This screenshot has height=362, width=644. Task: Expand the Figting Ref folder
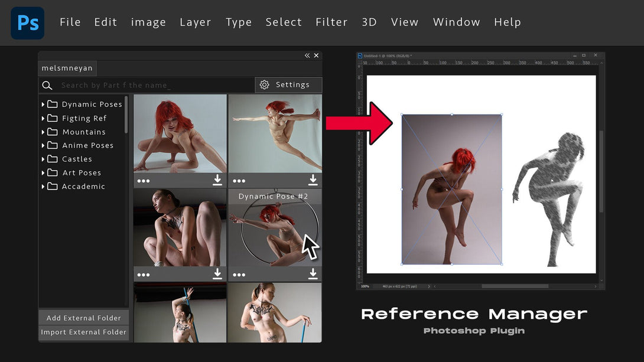tap(43, 118)
